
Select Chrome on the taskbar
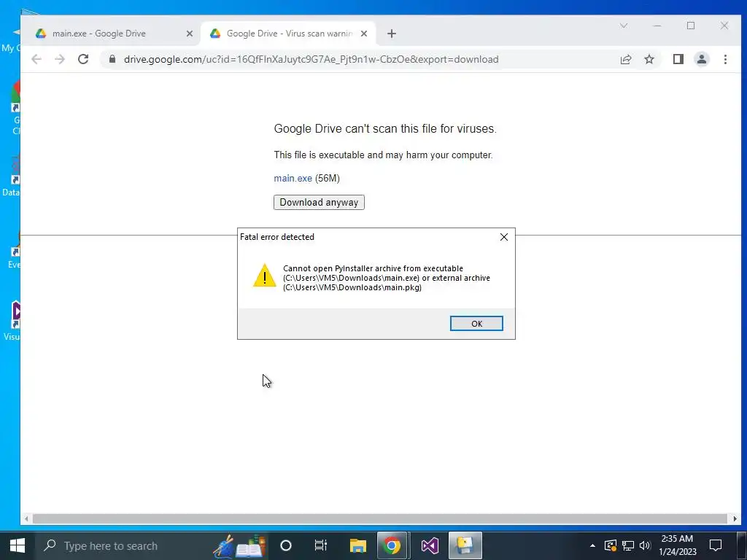click(x=392, y=545)
